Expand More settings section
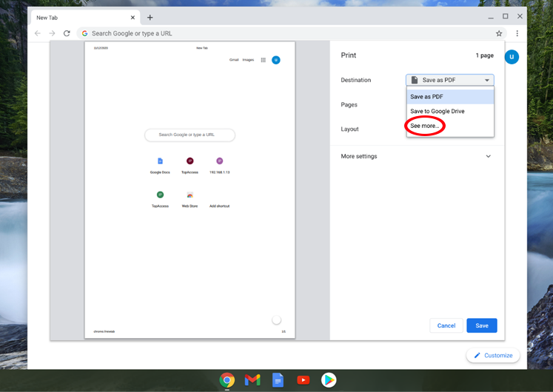Viewport: 553px width, 392px height. (x=488, y=157)
